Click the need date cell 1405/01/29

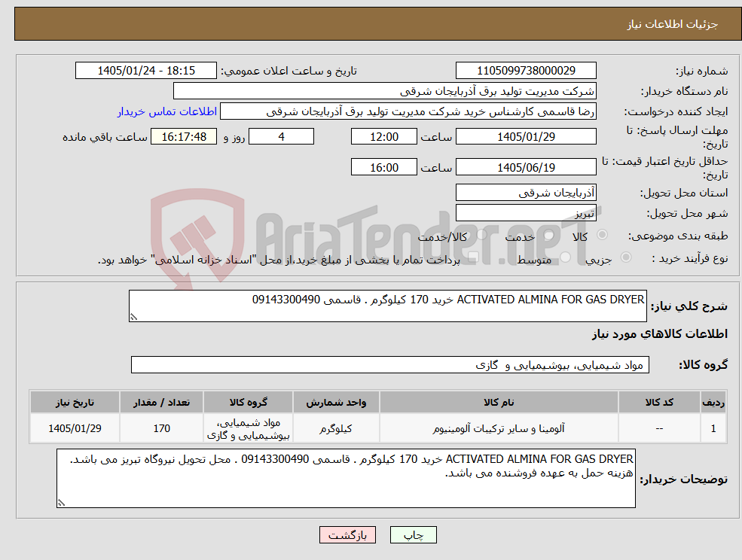[75, 428]
